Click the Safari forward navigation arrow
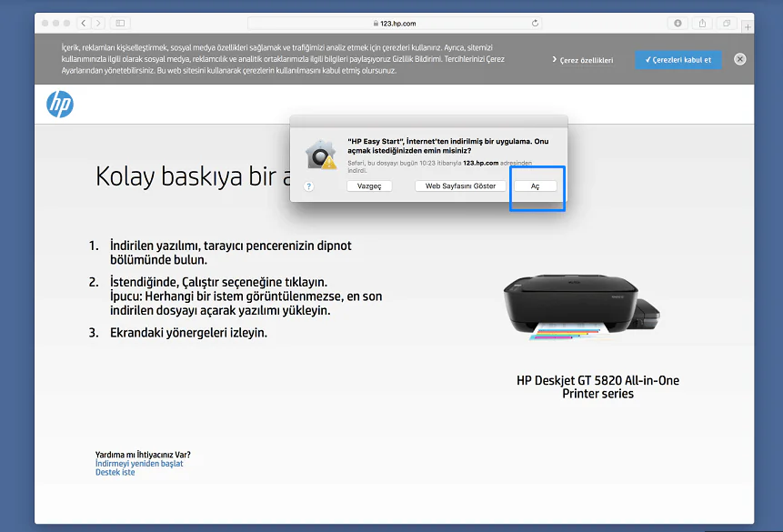Screen dimensions: 783x532 tap(98, 23)
